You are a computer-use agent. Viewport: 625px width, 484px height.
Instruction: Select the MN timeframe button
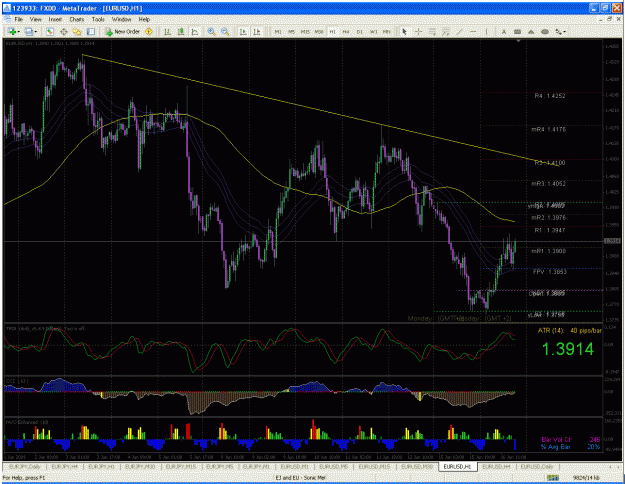click(387, 31)
